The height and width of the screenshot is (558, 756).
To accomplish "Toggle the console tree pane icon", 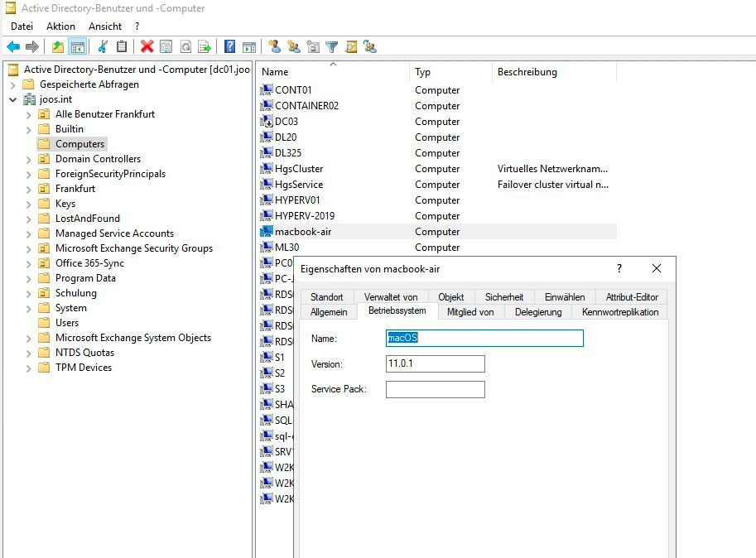I will pyautogui.click(x=77, y=46).
